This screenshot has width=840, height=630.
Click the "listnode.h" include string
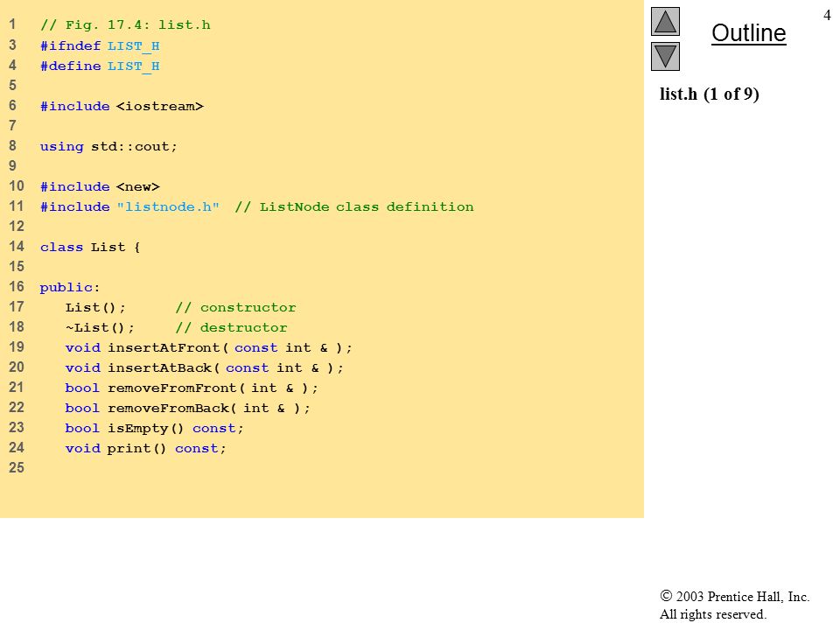168,206
